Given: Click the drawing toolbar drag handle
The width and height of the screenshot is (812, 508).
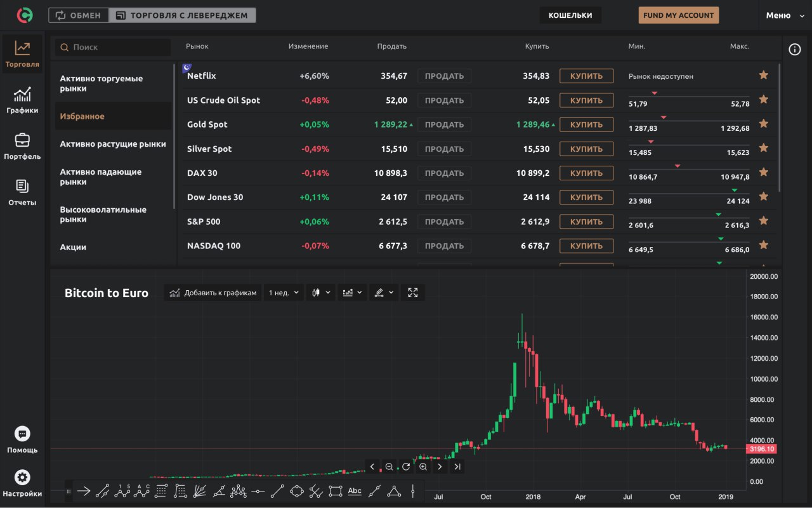Looking at the screenshot, I should point(69,491).
